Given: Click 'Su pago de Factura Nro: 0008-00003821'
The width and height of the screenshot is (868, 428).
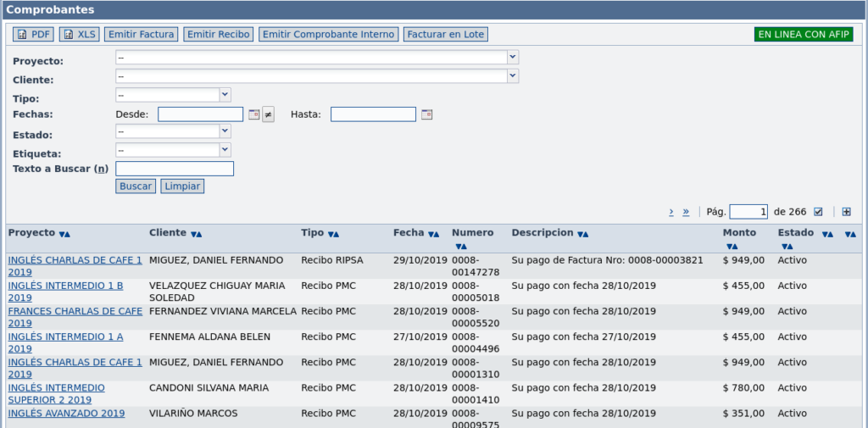Looking at the screenshot, I should [607, 260].
